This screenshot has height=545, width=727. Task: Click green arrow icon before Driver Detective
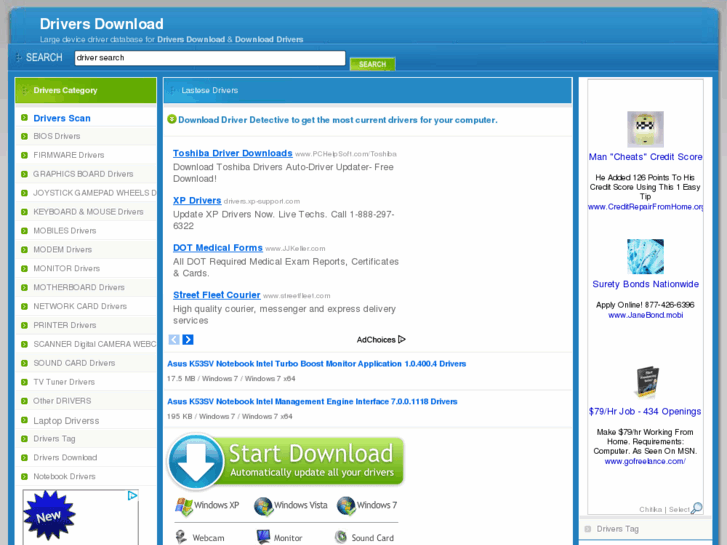coord(172,119)
